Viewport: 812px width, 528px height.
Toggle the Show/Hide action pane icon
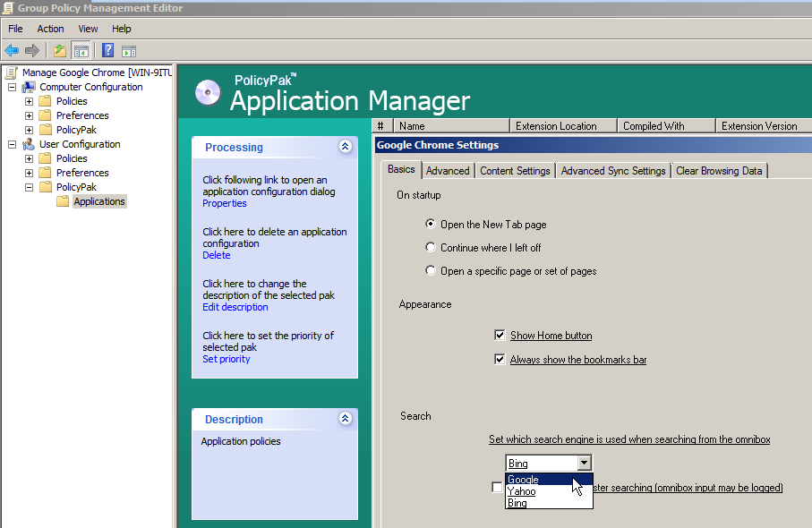[129, 51]
